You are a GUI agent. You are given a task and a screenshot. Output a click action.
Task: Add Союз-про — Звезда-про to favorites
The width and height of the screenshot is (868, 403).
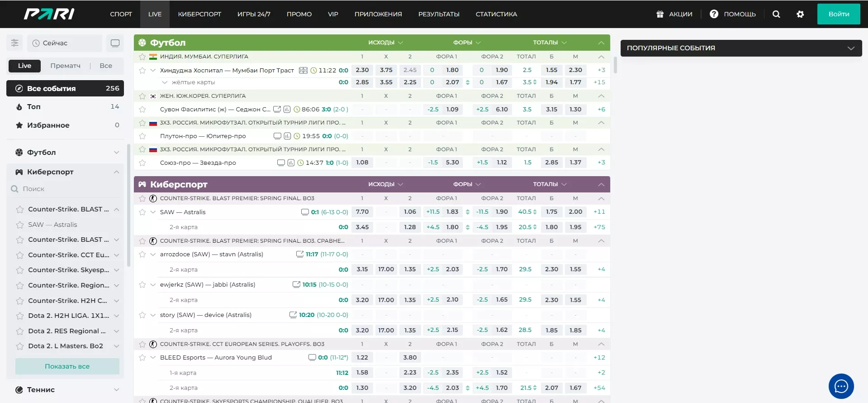tap(142, 163)
